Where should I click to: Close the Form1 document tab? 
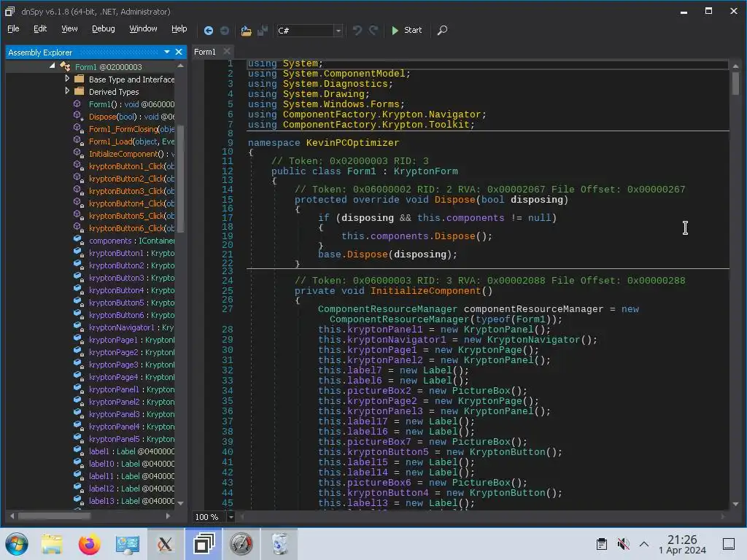pyautogui.click(x=226, y=51)
